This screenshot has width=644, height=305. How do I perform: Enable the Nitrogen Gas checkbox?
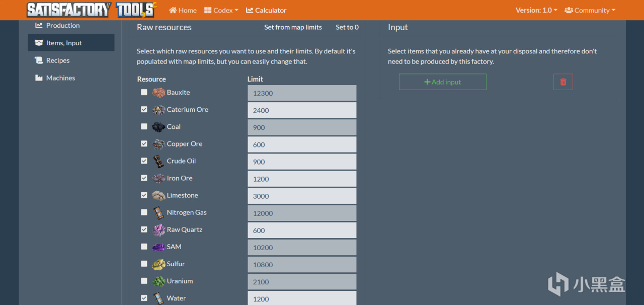pos(144,212)
